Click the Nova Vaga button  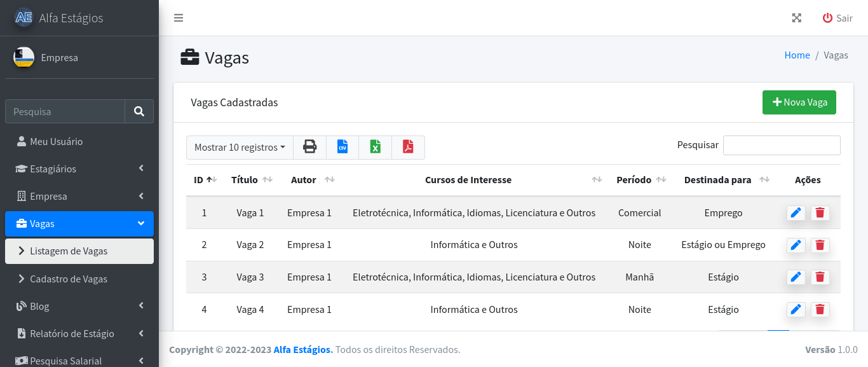pos(799,102)
